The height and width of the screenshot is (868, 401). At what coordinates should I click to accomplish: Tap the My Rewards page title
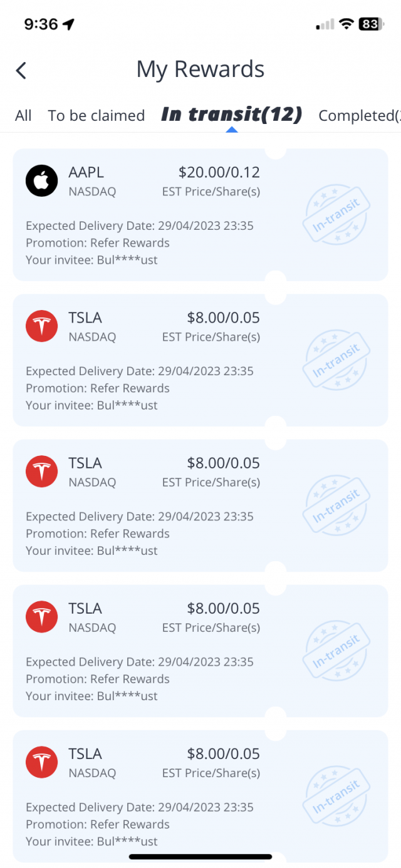200,70
